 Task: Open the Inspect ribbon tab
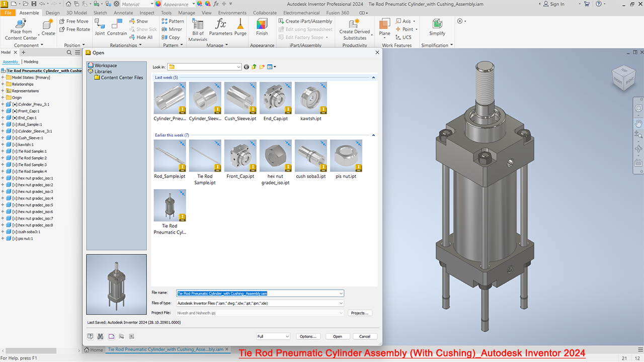[x=147, y=13]
